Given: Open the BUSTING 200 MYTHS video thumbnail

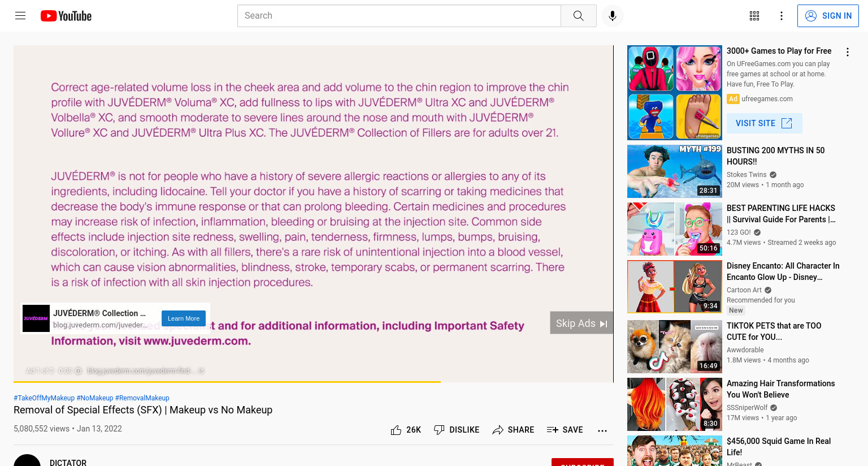Looking at the screenshot, I should click(675, 171).
